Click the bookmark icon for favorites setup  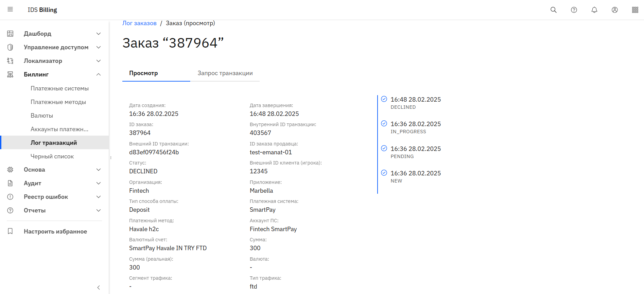click(10, 231)
